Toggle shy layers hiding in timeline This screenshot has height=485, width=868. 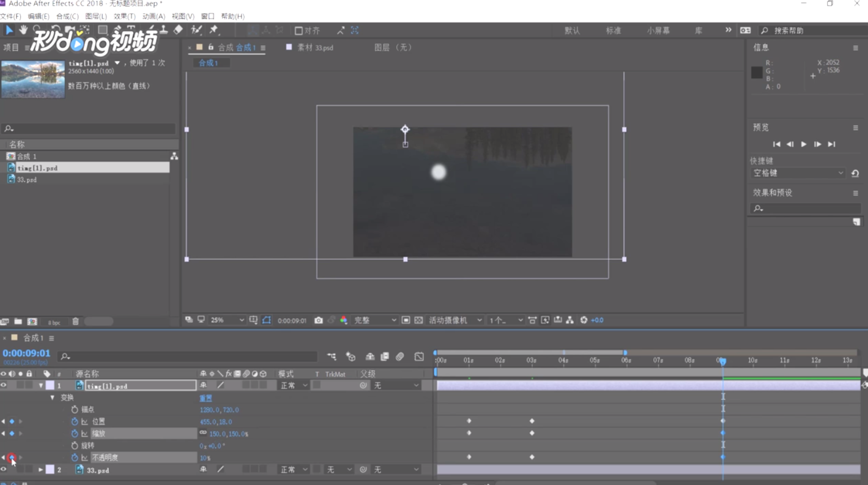click(x=370, y=356)
